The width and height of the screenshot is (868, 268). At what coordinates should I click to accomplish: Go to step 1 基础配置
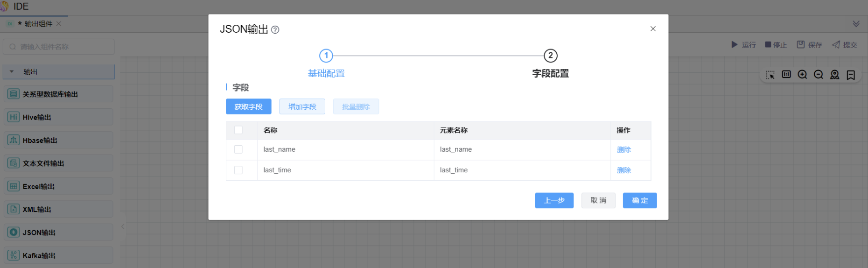tap(326, 56)
